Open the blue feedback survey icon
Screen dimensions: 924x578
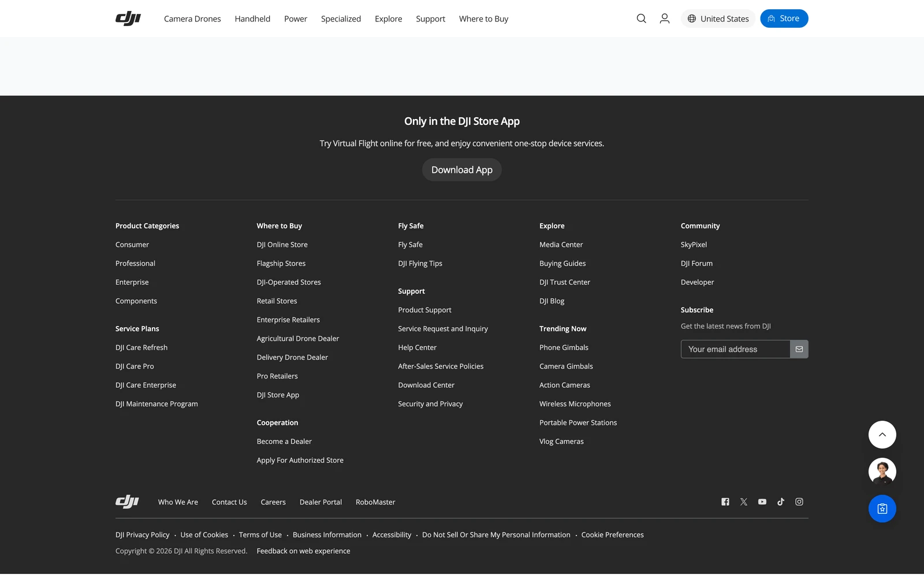point(882,509)
